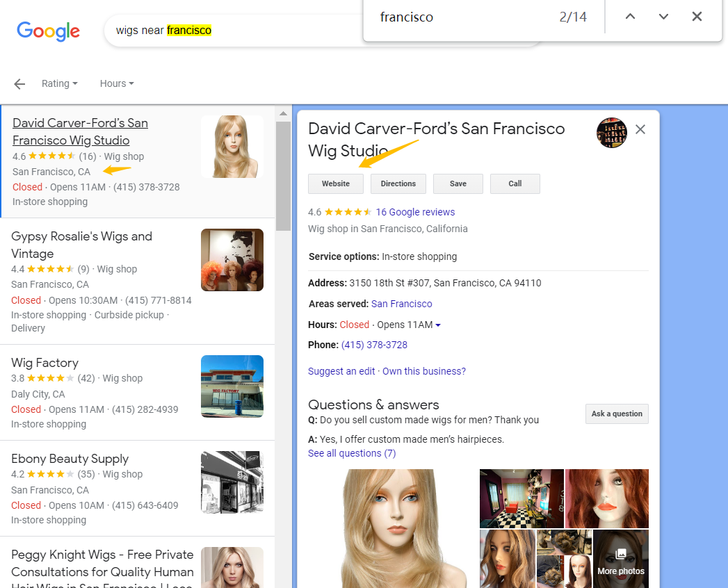Click the Ask a question button
Screen dimensions: 728x588
[617, 414]
